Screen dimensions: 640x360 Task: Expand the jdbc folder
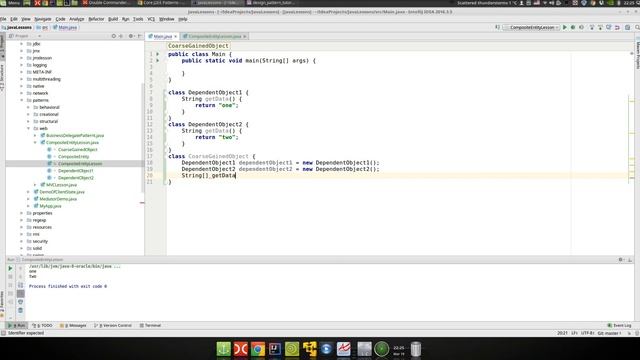pyautogui.click(x=22, y=44)
